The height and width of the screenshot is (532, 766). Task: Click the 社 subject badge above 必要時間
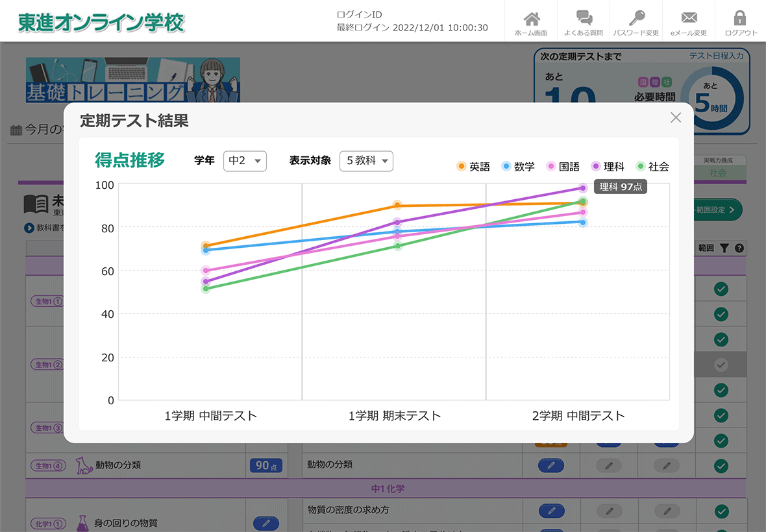click(666, 82)
